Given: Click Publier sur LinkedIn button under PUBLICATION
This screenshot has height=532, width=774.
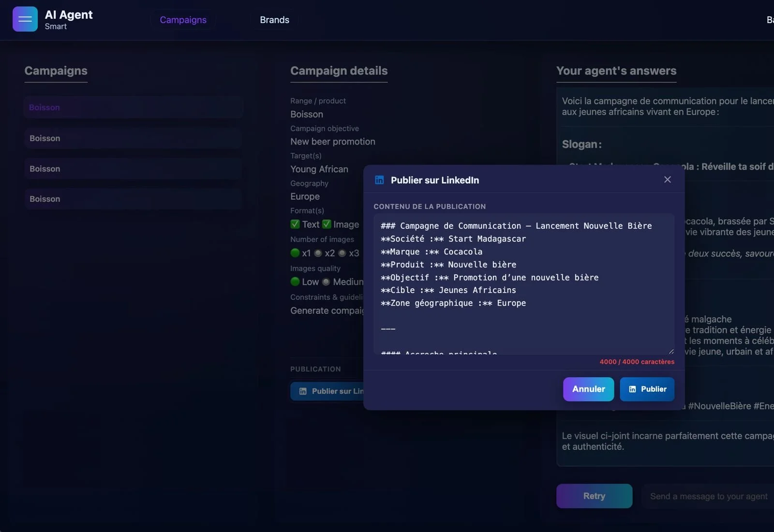Looking at the screenshot, I should pyautogui.click(x=327, y=391).
